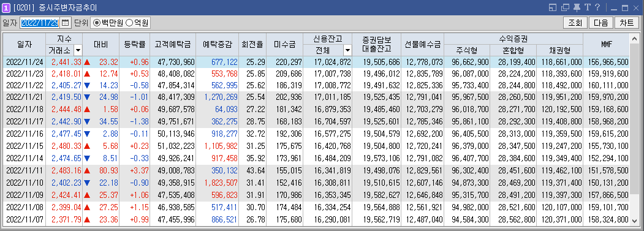
Task: Click deposit change value 1,270,269
Action: coord(221,97)
